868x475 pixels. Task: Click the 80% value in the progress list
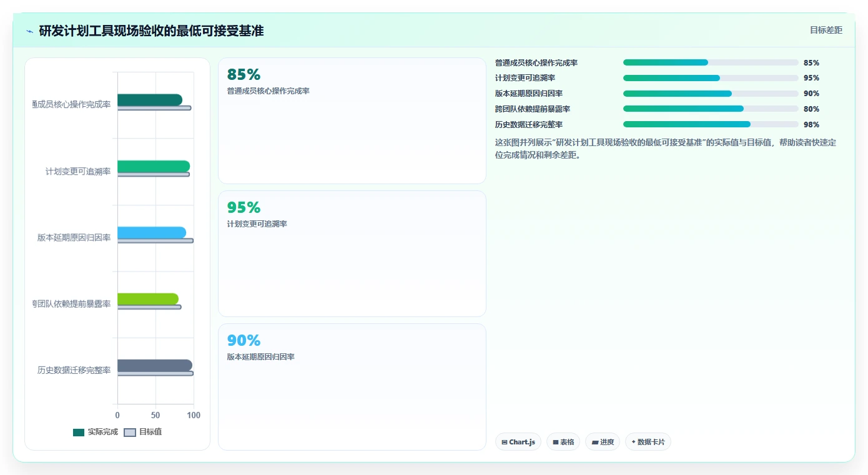(811, 109)
